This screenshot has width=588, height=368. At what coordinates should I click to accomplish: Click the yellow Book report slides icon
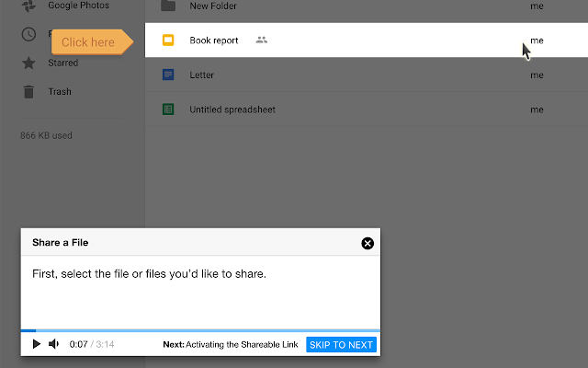click(168, 40)
